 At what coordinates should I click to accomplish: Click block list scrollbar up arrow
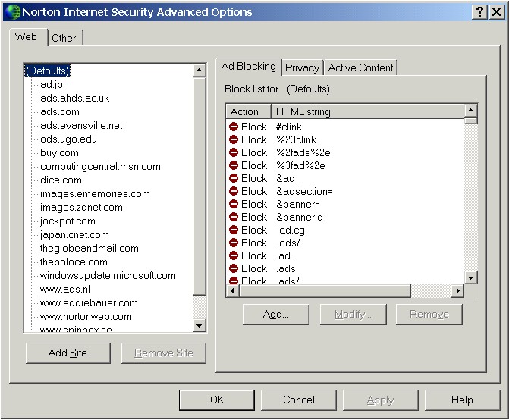(470, 111)
